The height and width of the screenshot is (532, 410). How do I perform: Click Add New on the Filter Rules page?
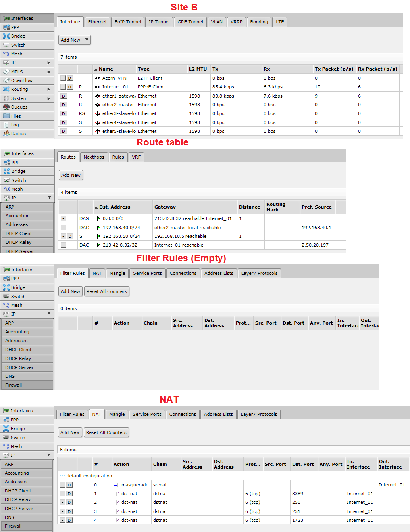click(x=70, y=291)
